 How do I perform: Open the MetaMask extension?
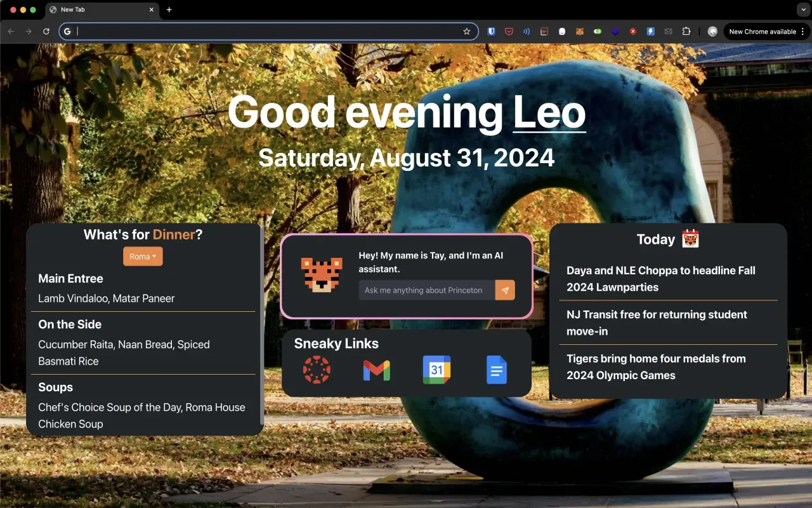(579, 31)
